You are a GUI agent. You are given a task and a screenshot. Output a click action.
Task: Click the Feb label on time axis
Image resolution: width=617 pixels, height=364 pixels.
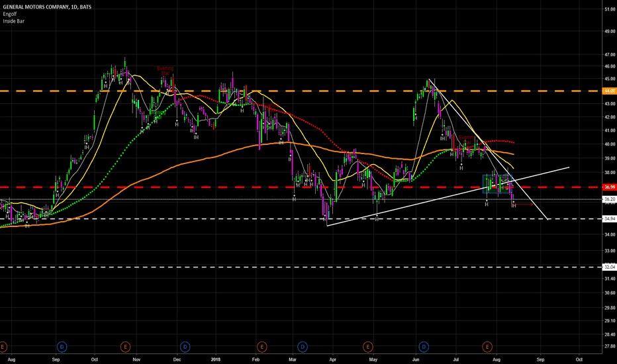256,359
